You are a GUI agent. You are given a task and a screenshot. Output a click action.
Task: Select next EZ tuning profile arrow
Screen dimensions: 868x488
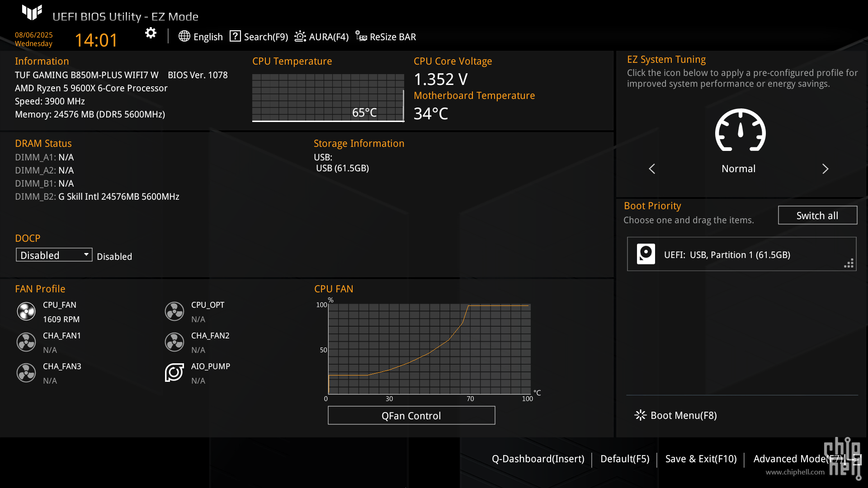[x=825, y=169]
